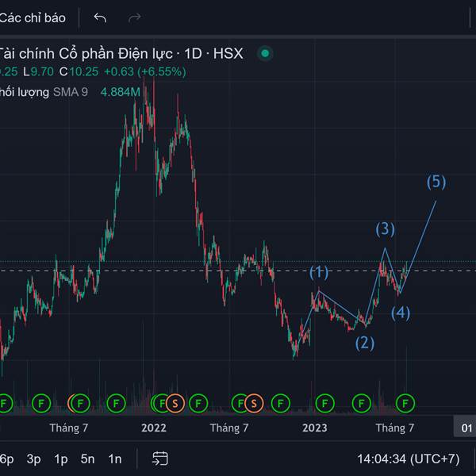Click the volume value 4.884M
Screen dimensions: 476x476
pos(121,92)
